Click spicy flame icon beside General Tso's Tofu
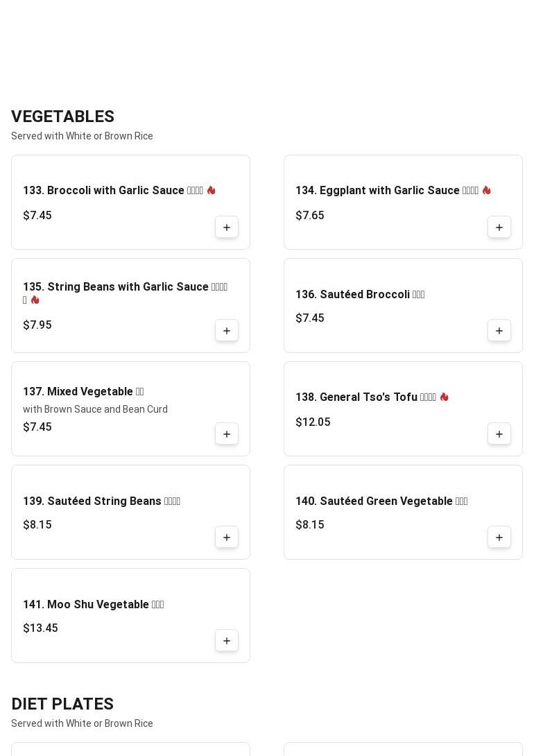This screenshot has height=756, width=534. tap(444, 397)
